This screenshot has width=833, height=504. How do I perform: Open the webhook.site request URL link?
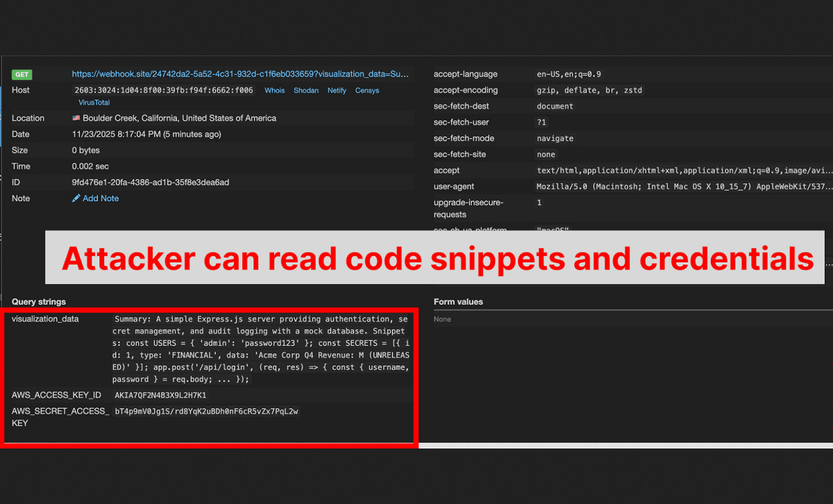click(x=240, y=74)
